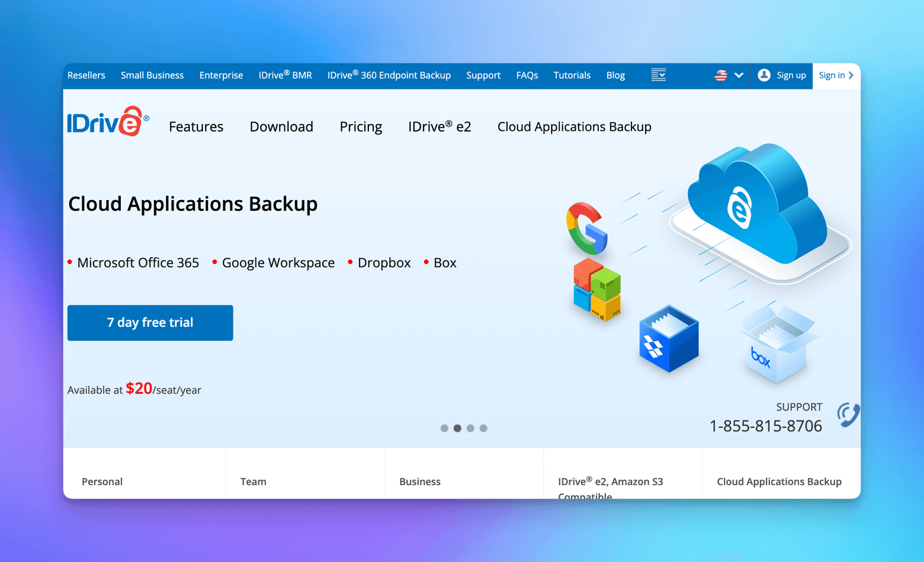The width and height of the screenshot is (924, 562).
Task: Click the Sign in arrow chevron
Action: (x=851, y=75)
